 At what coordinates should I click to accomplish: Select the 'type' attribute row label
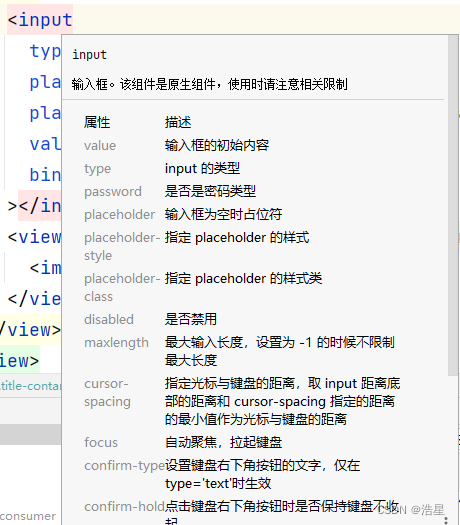coord(97,169)
